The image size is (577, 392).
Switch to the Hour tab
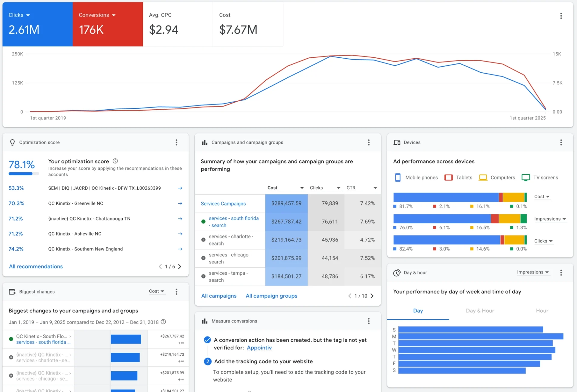point(542,311)
